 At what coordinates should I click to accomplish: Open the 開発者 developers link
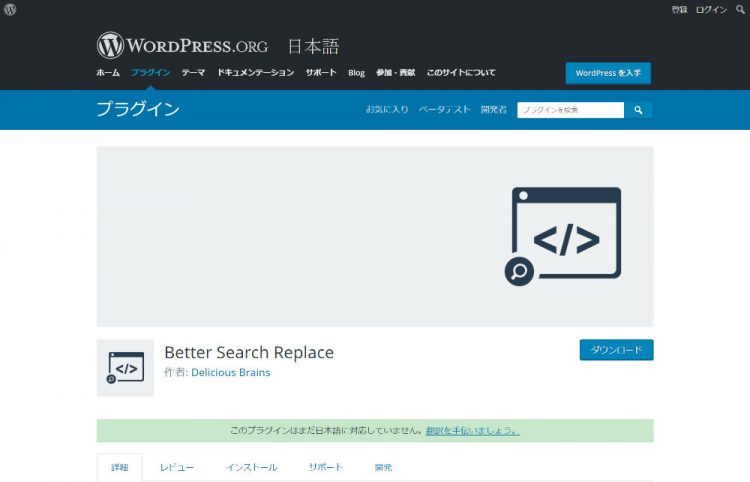(x=494, y=110)
